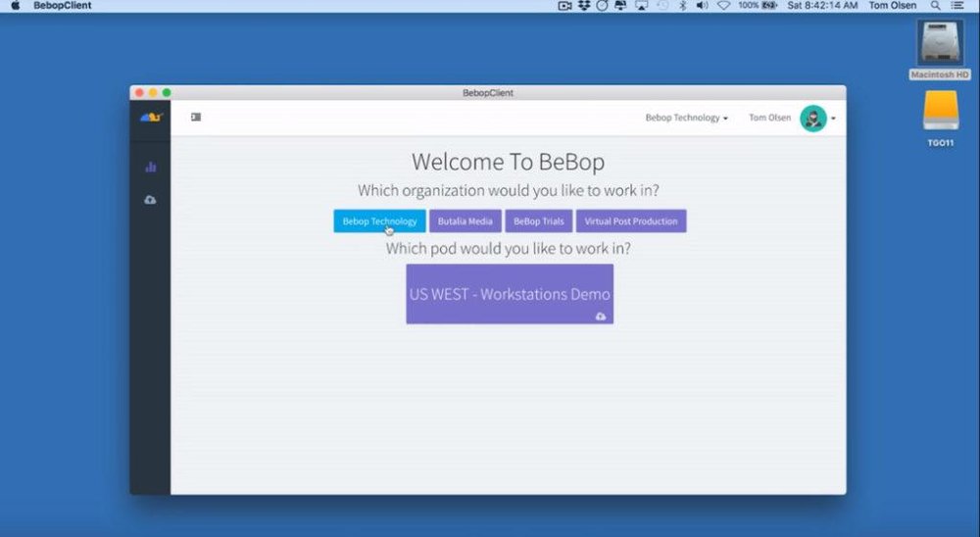Click the green zoom window button
Screen dimensions: 980x537
[167, 92]
